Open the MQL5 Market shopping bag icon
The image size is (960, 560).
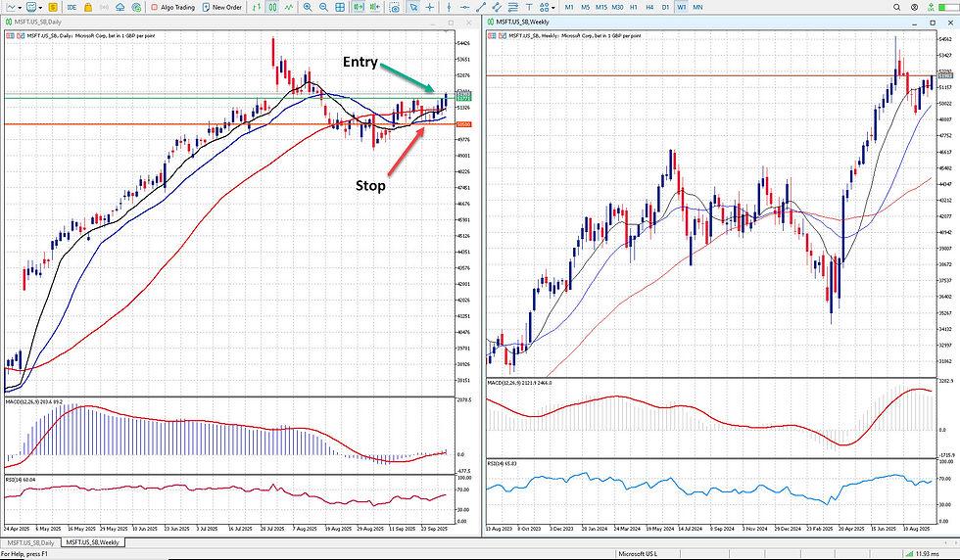click(x=88, y=8)
